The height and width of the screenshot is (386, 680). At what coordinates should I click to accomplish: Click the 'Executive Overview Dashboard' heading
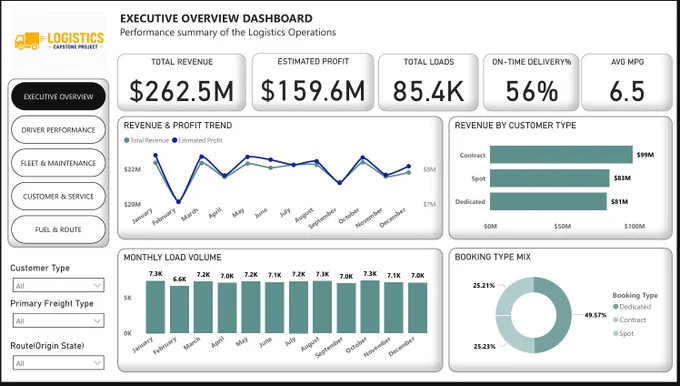click(x=216, y=19)
